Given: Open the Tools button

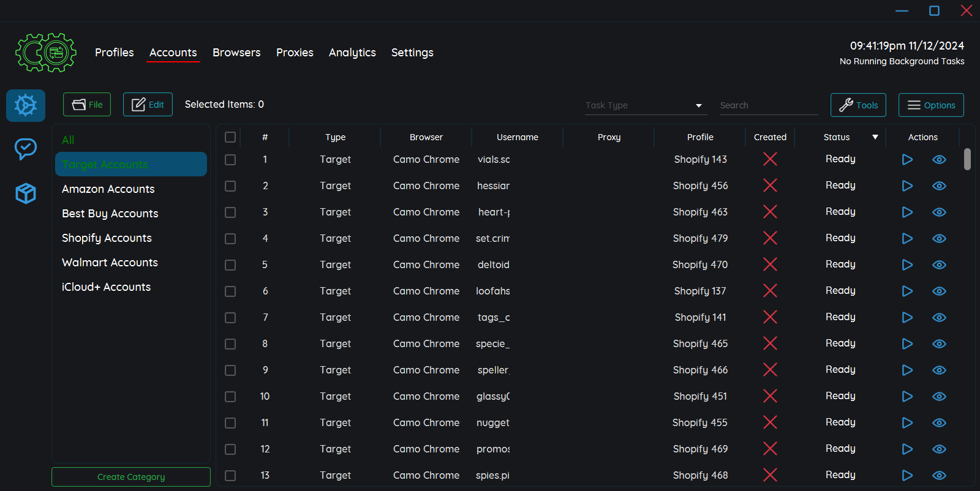Looking at the screenshot, I should [858, 105].
